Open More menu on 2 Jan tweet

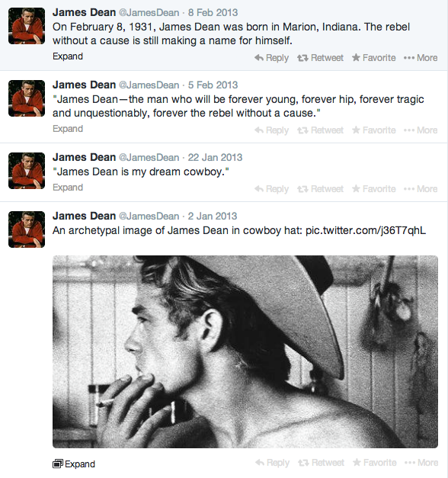pyautogui.click(x=421, y=463)
